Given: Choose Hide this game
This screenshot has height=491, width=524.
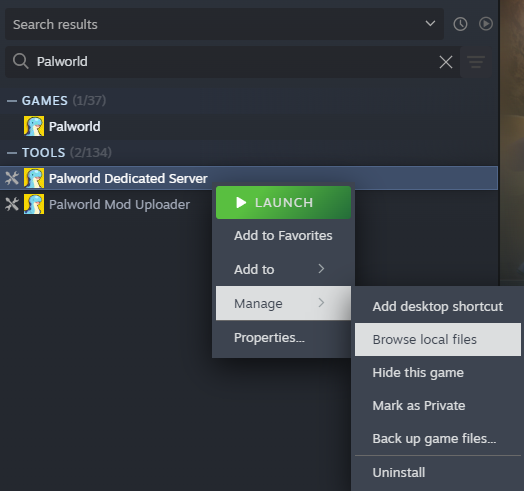Looking at the screenshot, I should [x=438, y=372].
